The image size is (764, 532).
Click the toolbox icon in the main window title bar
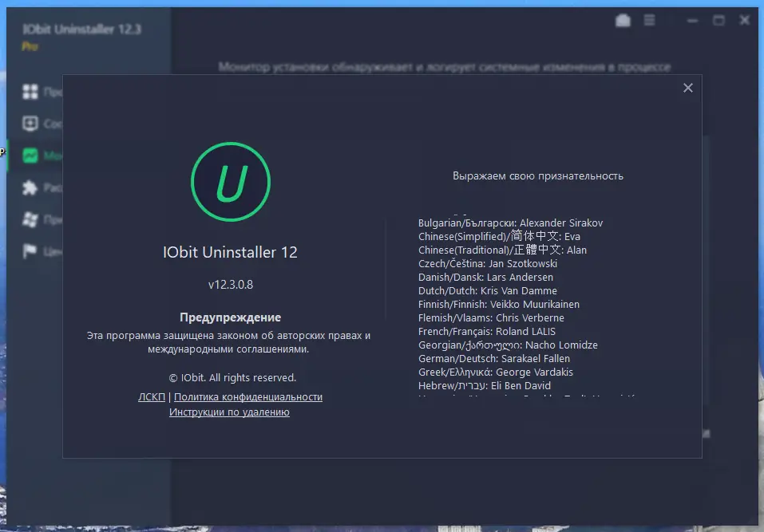[x=623, y=21]
